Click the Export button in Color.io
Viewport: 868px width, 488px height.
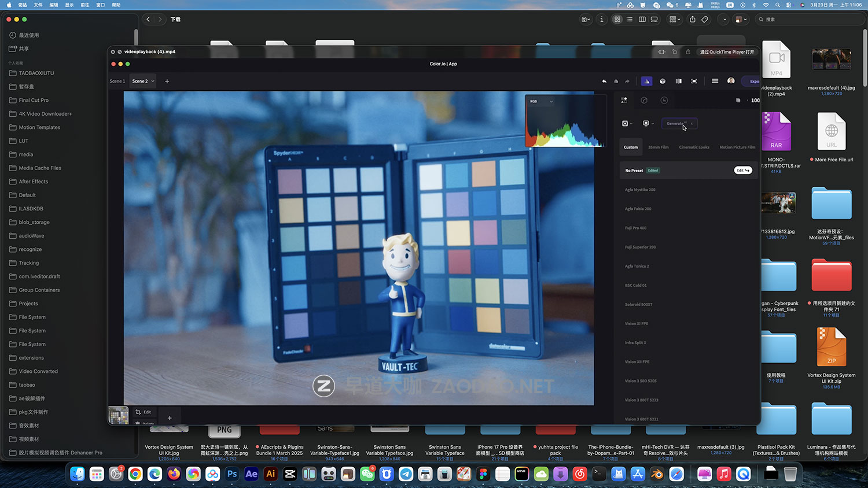click(751, 81)
